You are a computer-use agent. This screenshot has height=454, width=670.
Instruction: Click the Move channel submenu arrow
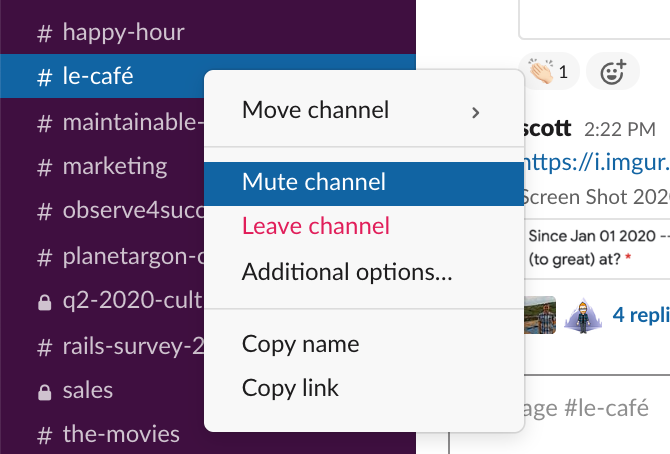476,112
